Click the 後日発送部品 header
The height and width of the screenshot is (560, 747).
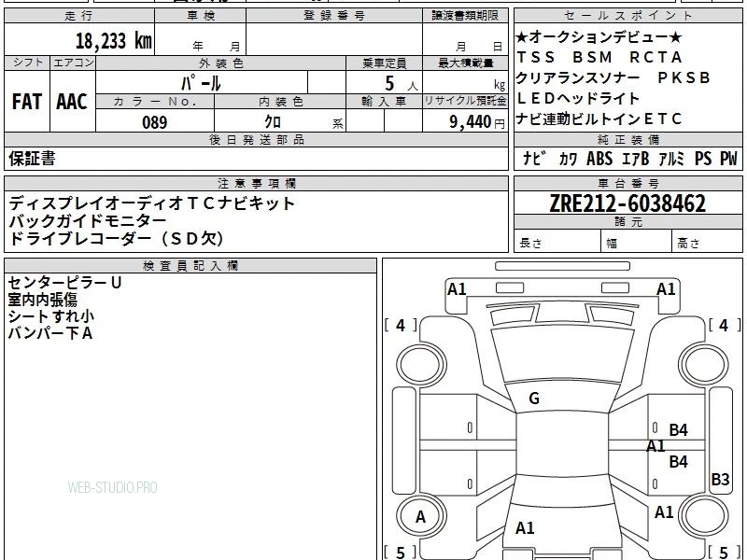click(256, 139)
